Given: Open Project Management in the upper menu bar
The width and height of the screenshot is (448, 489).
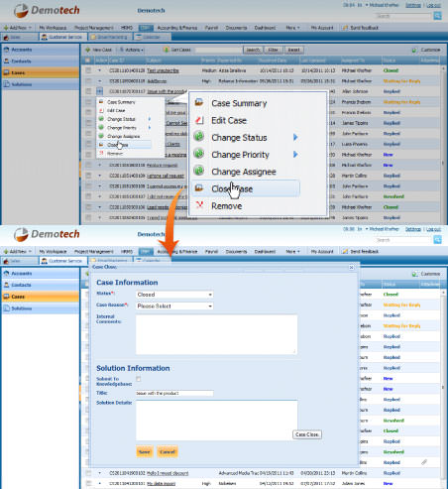Looking at the screenshot, I should click(94, 28).
